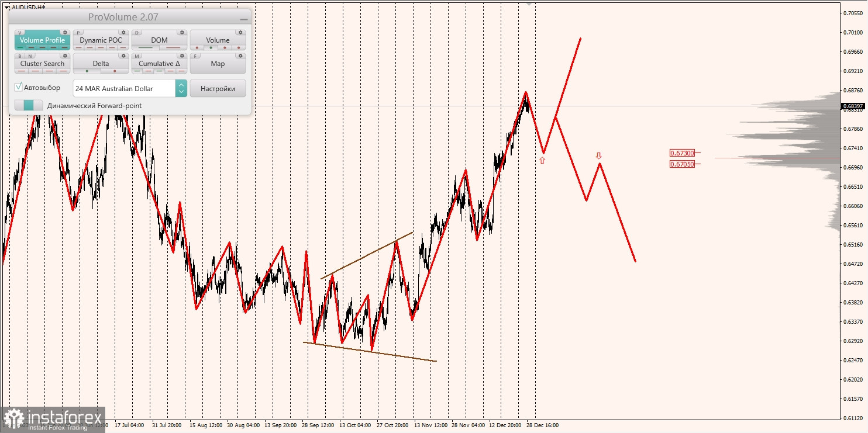Click the B hotkey tag on Cluster Search
This screenshot has width=868, height=433.
pyautogui.click(x=20, y=56)
